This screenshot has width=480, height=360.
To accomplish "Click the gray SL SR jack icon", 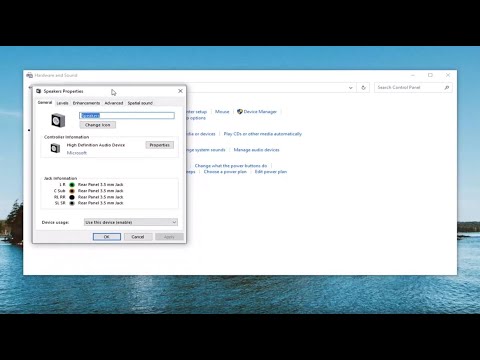I will coord(72,203).
